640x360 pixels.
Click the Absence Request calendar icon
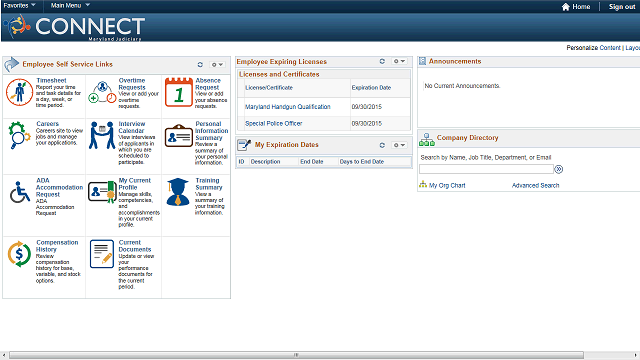click(x=178, y=92)
